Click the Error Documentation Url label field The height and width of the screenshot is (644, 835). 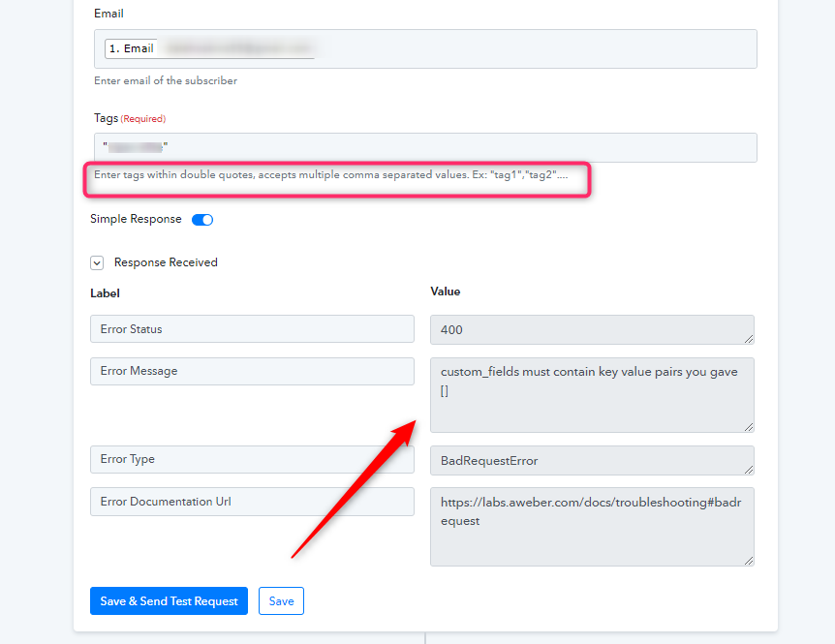pyautogui.click(x=252, y=502)
